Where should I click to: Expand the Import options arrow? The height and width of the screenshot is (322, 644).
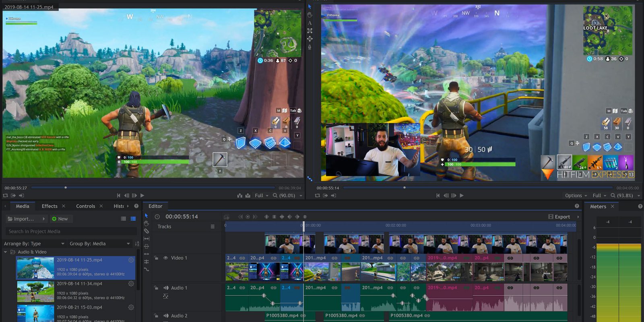point(43,219)
